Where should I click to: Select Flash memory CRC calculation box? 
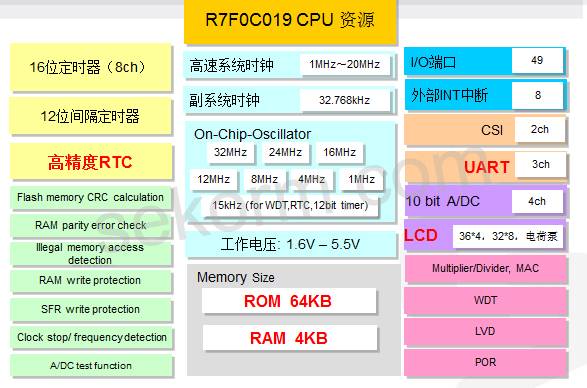pos(91,197)
